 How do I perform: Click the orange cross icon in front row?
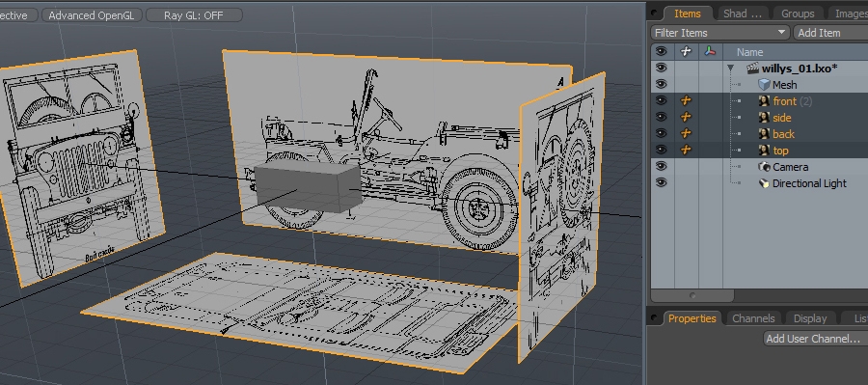pos(686,100)
